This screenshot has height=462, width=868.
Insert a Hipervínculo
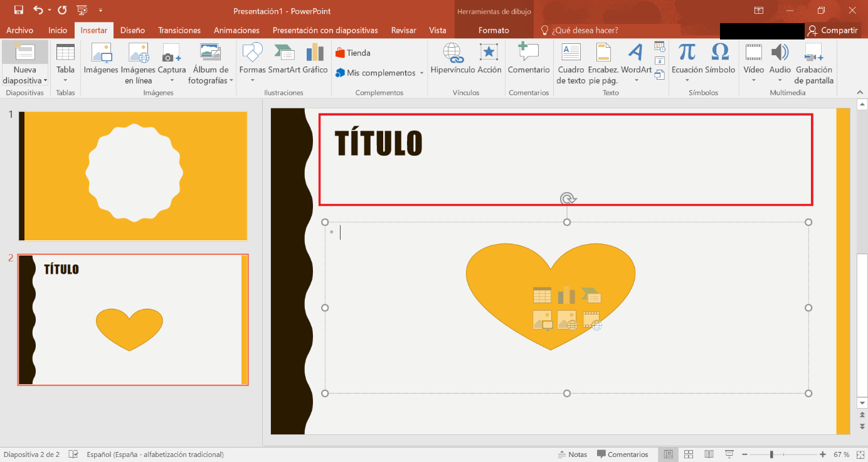(x=452, y=58)
